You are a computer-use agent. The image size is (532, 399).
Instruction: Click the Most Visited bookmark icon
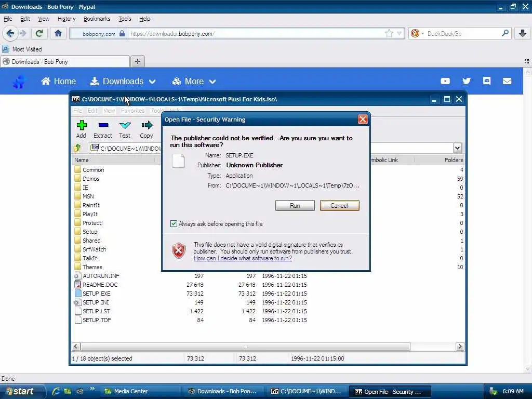[5, 49]
